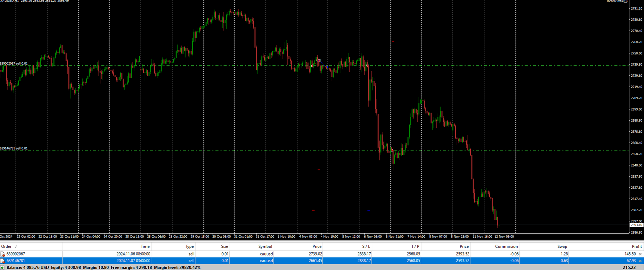Viewport: 644px width, 270px height.
Task: Select order ticket number 639002067
Action: click(16, 254)
